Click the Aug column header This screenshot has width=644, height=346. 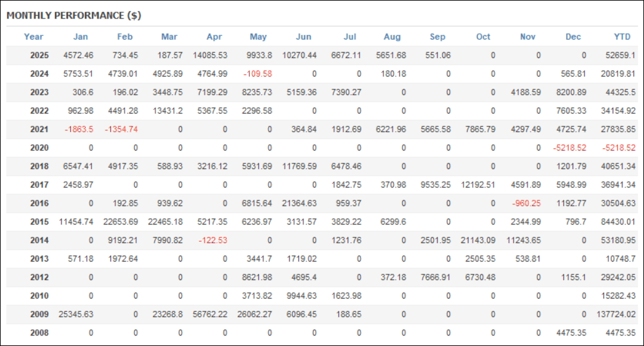pyautogui.click(x=392, y=36)
